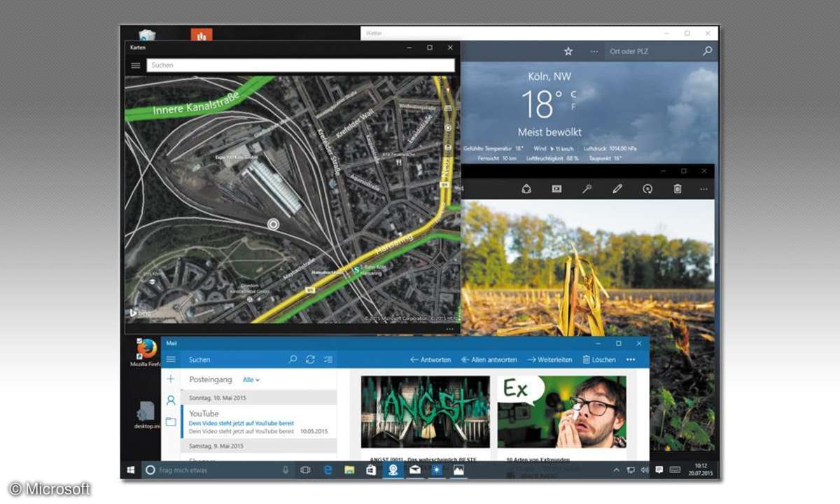Click the rotate icon in Photos toolbar

[647, 189]
